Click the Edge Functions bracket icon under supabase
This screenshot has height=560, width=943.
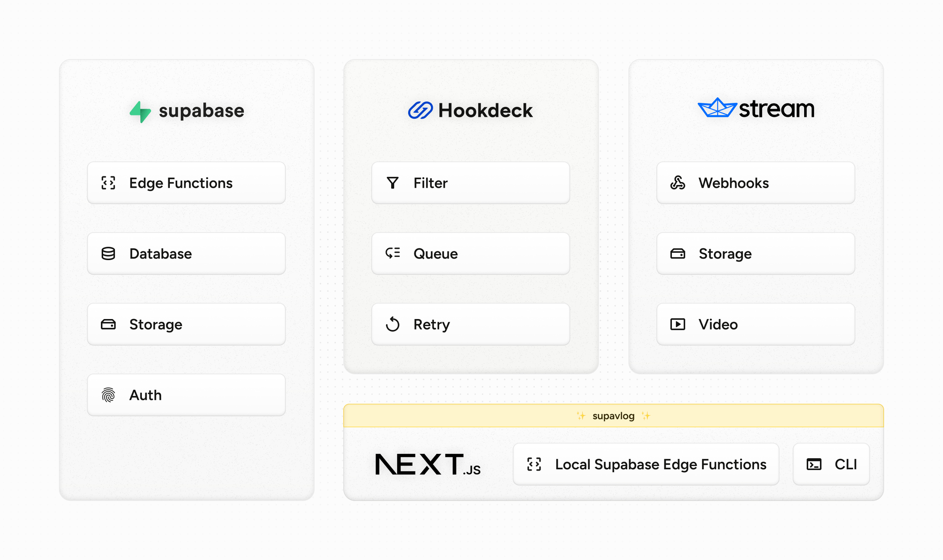tap(108, 183)
